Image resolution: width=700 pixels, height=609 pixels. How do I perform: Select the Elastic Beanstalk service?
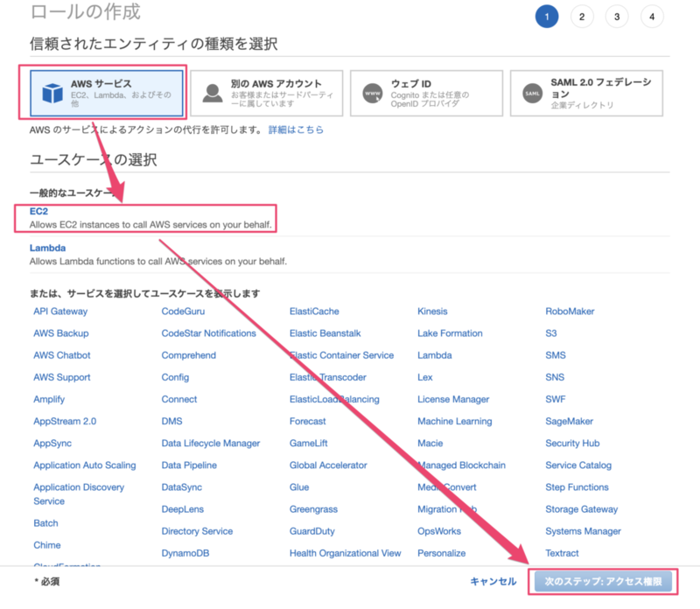click(325, 333)
